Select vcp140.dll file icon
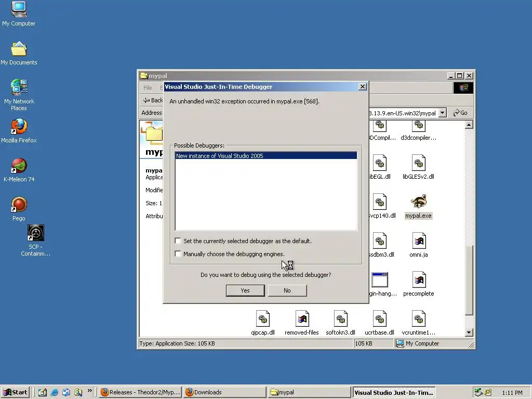532x399 pixels. coord(380,202)
